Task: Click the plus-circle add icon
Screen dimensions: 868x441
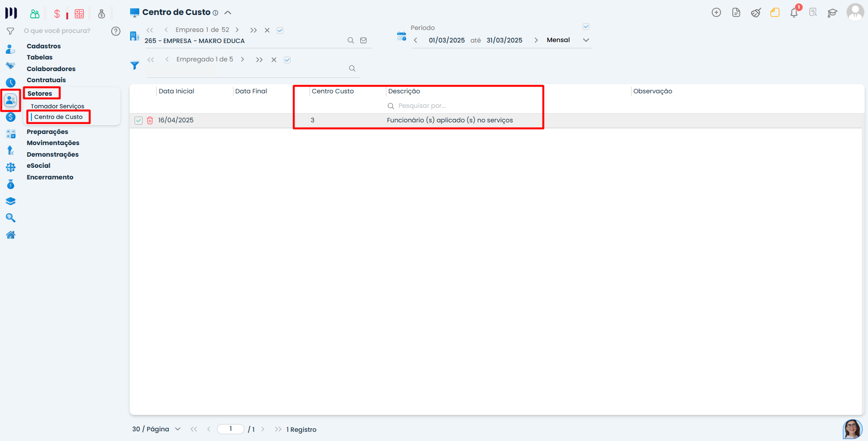Action: pos(717,13)
